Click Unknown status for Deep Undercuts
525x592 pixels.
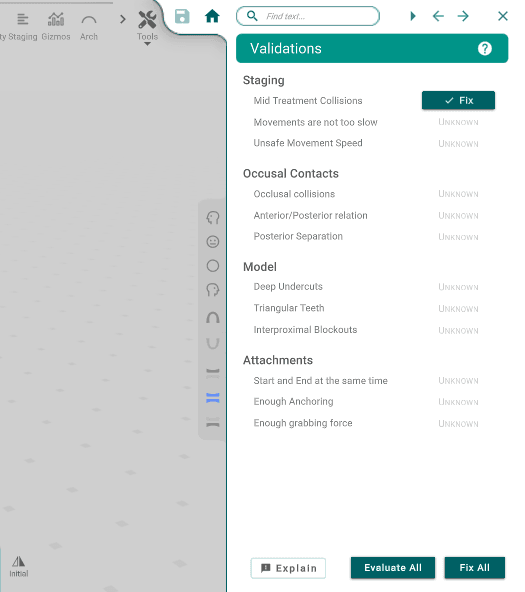point(458,287)
